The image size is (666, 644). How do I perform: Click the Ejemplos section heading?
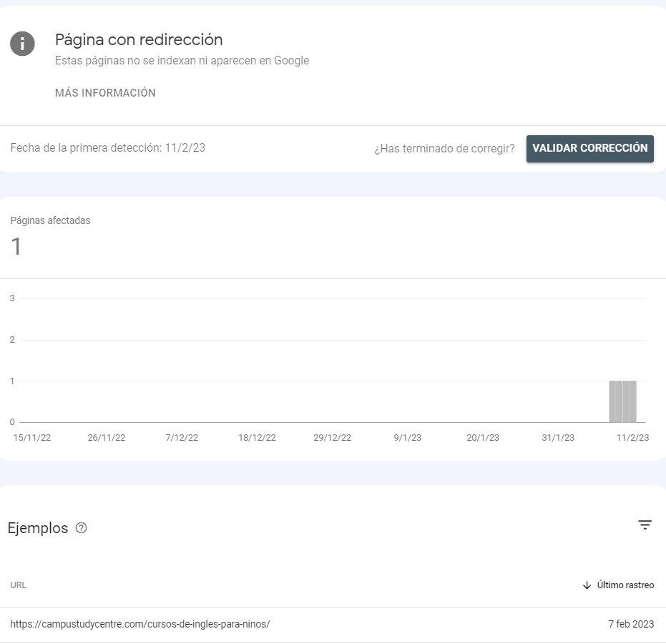point(38,528)
